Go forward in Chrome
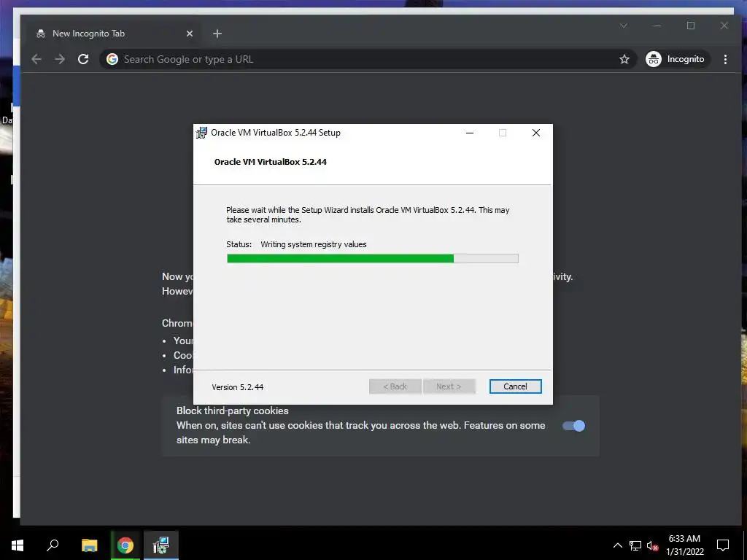 pyautogui.click(x=60, y=59)
